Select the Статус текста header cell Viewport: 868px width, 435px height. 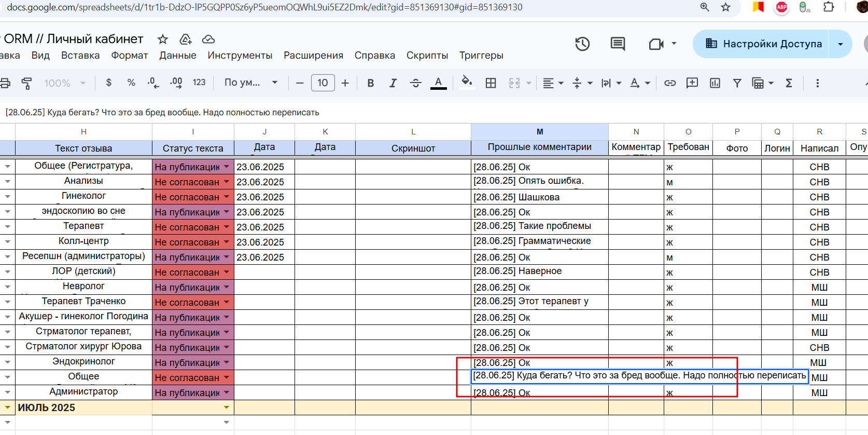click(193, 148)
